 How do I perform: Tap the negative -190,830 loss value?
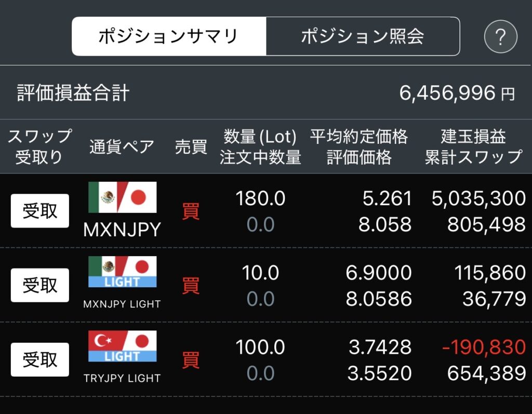point(484,347)
